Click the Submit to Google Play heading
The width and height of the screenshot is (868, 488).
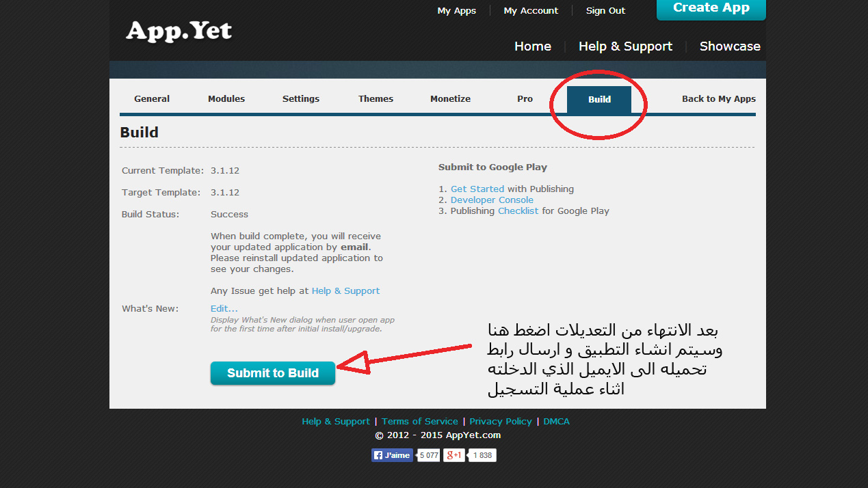492,167
